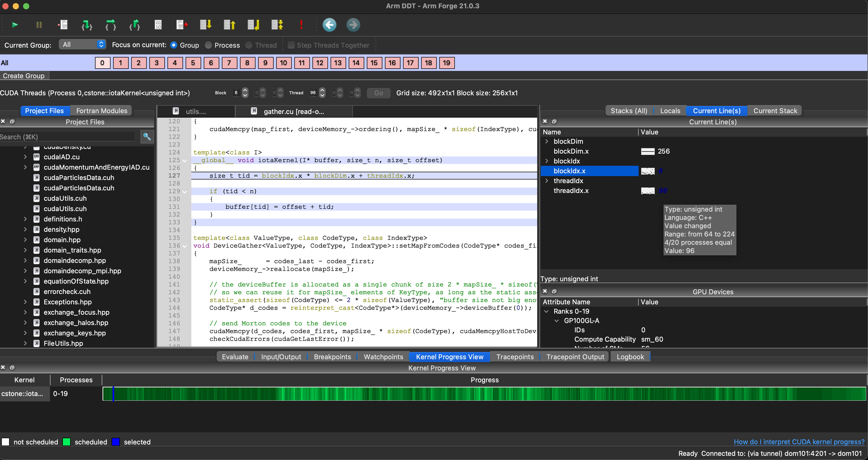Click the binary 01/10 toolbar icon
Viewport: 868px width, 460px height.
158,25
